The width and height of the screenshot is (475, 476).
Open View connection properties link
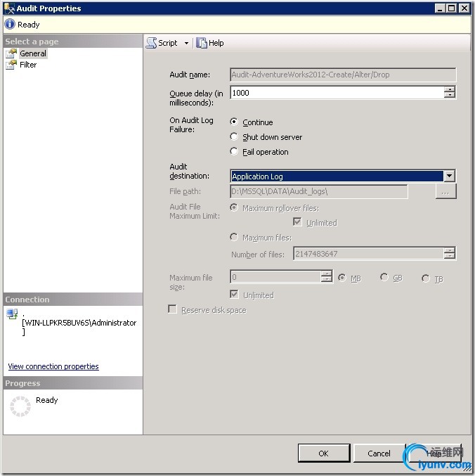(53, 366)
